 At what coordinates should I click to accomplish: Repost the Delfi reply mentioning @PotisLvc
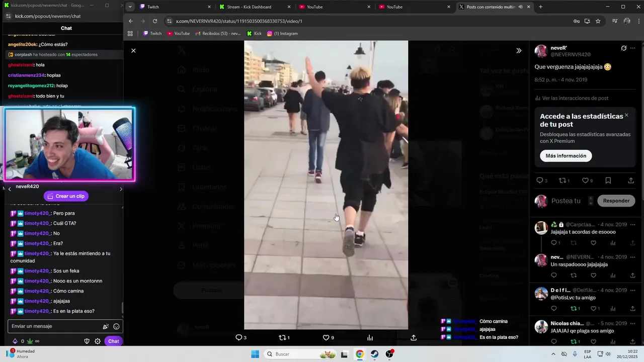(576, 309)
